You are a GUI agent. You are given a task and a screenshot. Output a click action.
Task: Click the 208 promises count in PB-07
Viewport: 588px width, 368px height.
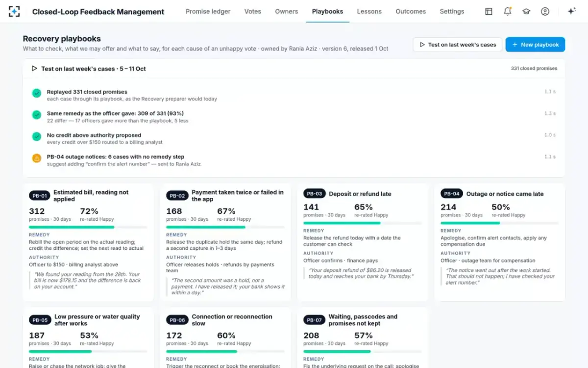(x=311, y=336)
